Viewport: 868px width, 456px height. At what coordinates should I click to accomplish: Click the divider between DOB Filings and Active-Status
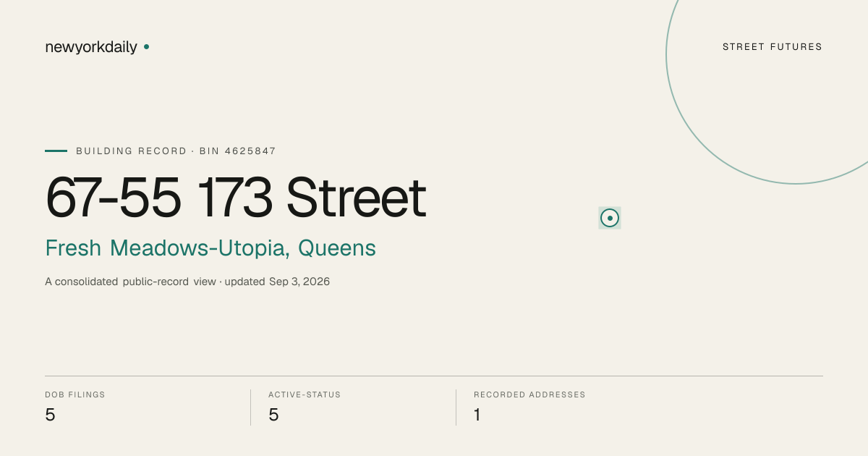(x=250, y=408)
